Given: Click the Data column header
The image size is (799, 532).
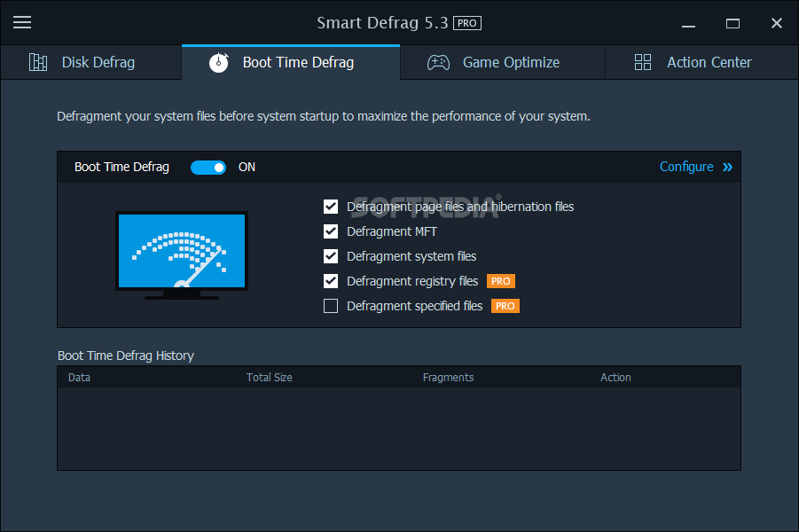Looking at the screenshot, I should 80,378.
